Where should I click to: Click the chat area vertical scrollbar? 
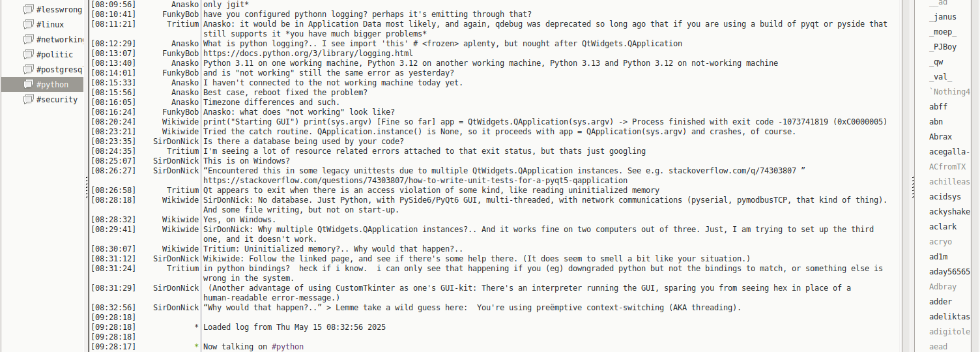906,176
